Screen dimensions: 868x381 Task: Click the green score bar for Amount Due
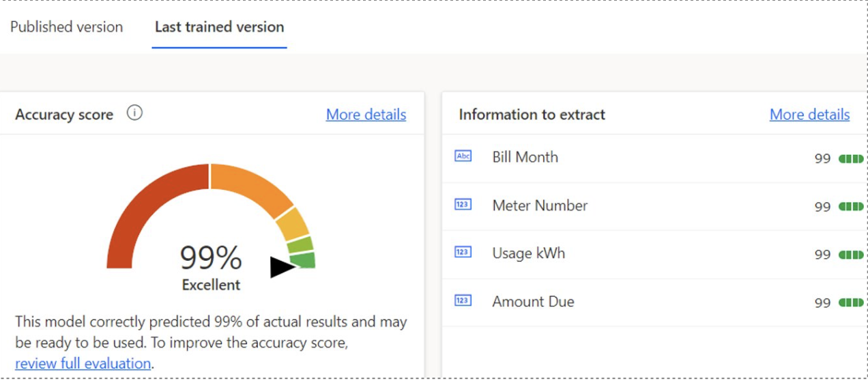(x=850, y=302)
